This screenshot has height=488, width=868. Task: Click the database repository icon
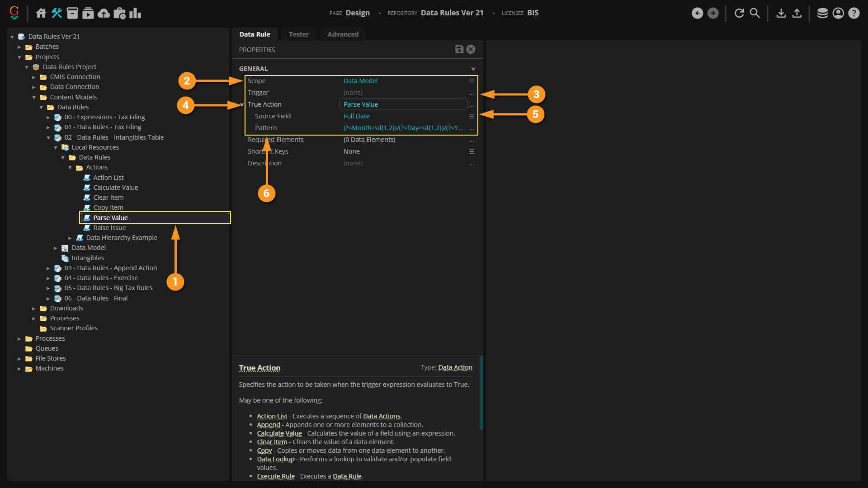click(822, 13)
